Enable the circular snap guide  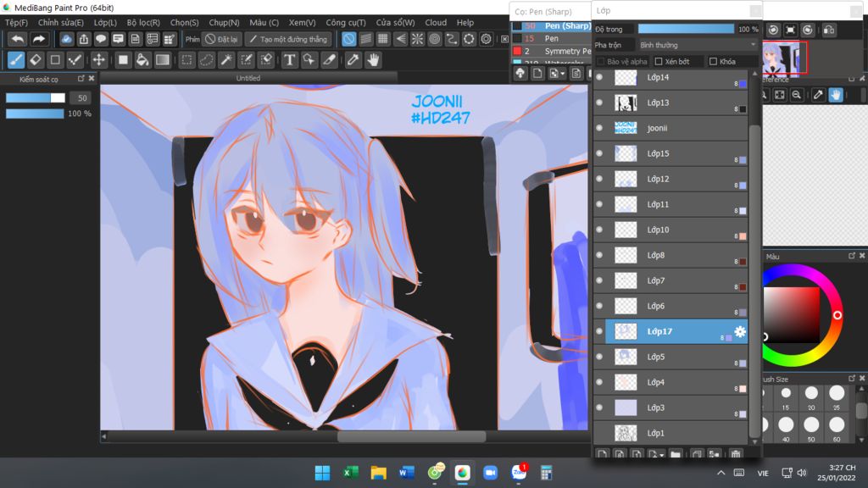(x=435, y=39)
